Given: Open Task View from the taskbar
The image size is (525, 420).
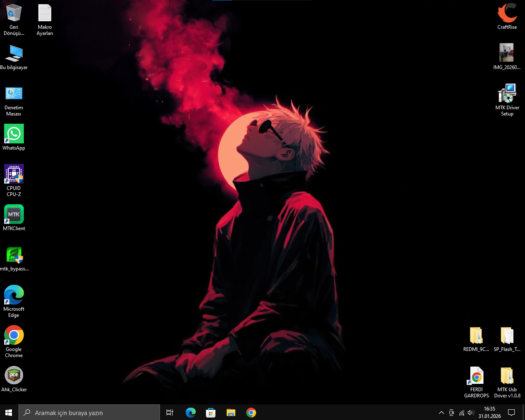Looking at the screenshot, I should [170, 412].
